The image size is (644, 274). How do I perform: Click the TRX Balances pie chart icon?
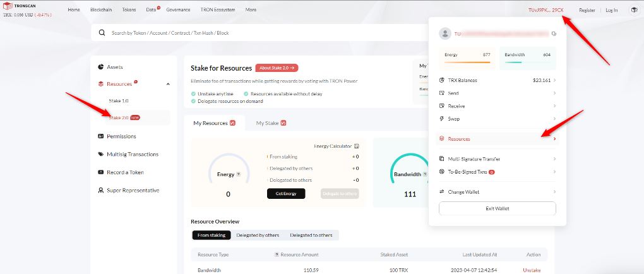[441, 80]
